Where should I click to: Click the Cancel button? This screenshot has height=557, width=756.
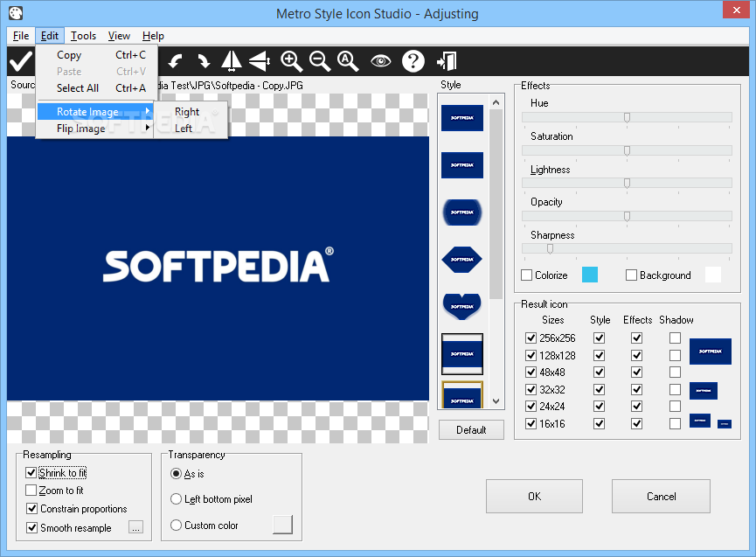[x=661, y=497]
